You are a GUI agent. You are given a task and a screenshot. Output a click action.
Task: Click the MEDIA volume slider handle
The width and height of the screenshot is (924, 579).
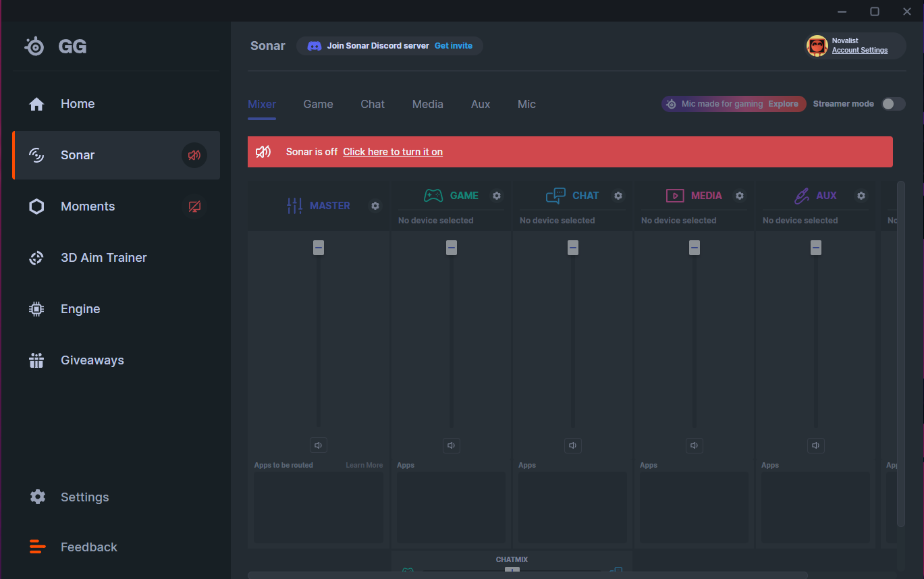point(695,248)
